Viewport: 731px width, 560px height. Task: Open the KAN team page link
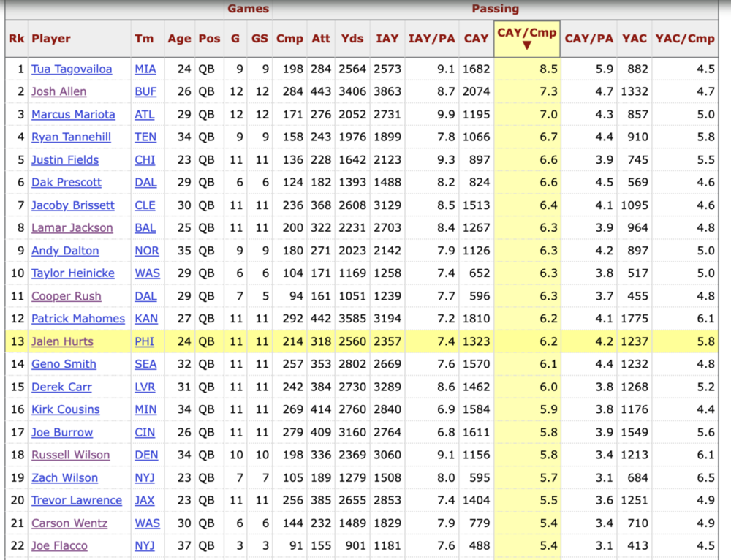[146, 319]
